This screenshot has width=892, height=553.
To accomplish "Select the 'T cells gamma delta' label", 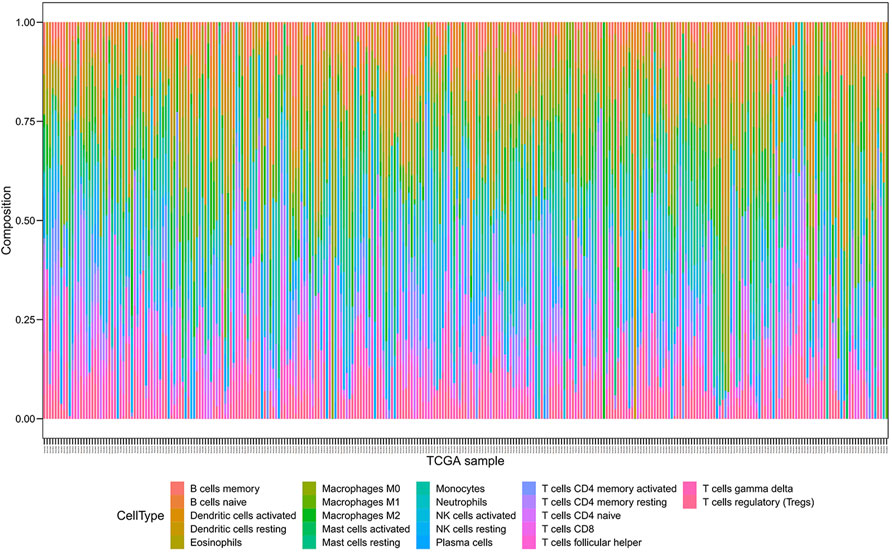I will click(748, 489).
